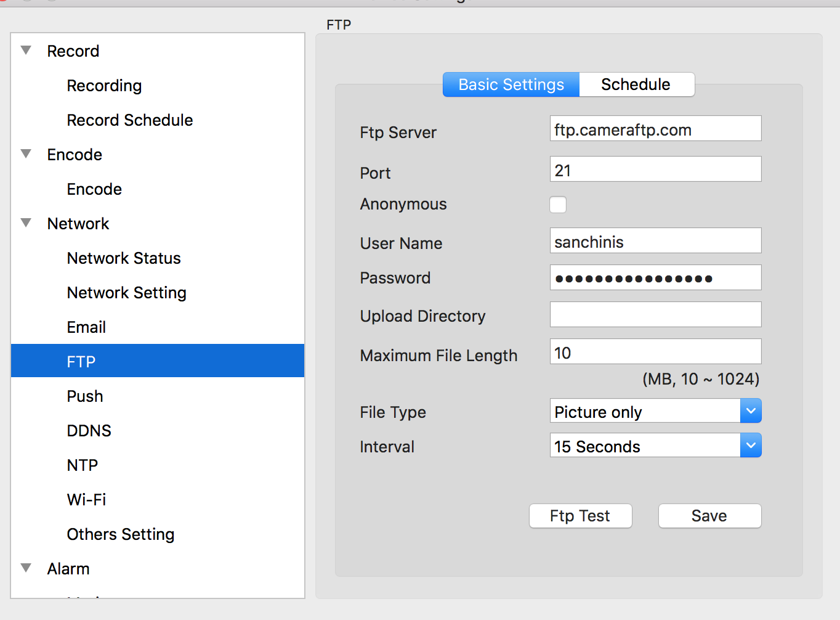The height and width of the screenshot is (620, 840).
Task: Click the Ftp Server input field
Action: pyautogui.click(x=655, y=129)
